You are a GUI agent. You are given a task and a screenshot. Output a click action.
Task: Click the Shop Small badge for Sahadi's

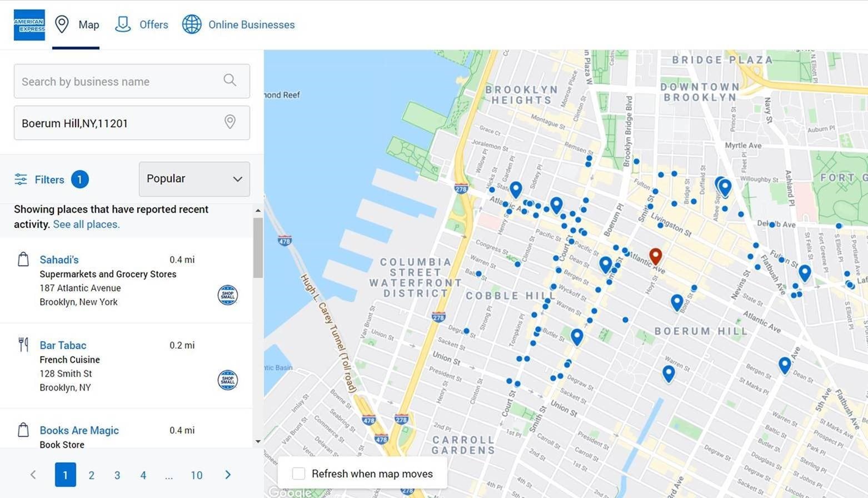click(x=227, y=295)
